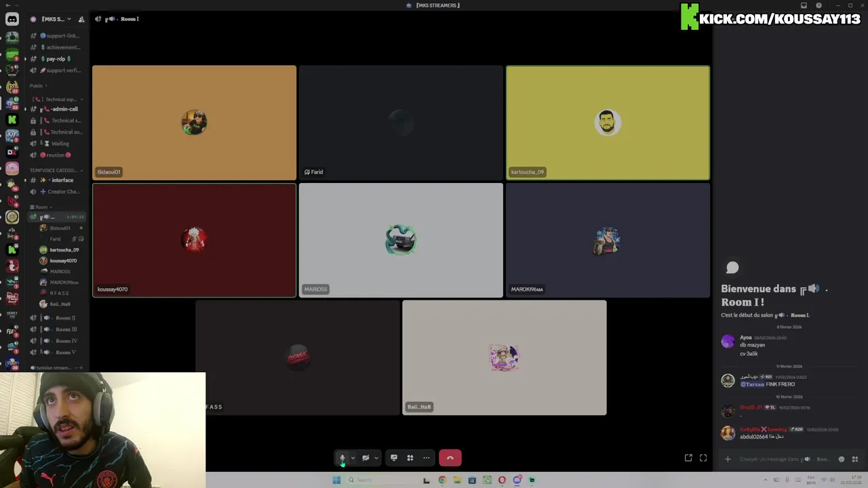This screenshot has width=868, height=488.
Task: Click the @Tarzan mention link
Action: (x=752, y=384)
